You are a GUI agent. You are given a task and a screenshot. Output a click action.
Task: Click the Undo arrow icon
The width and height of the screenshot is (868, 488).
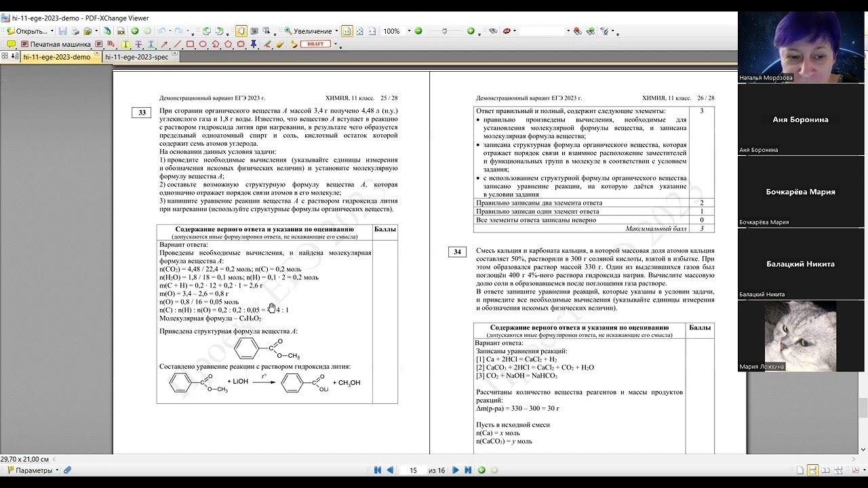point(161,31)
